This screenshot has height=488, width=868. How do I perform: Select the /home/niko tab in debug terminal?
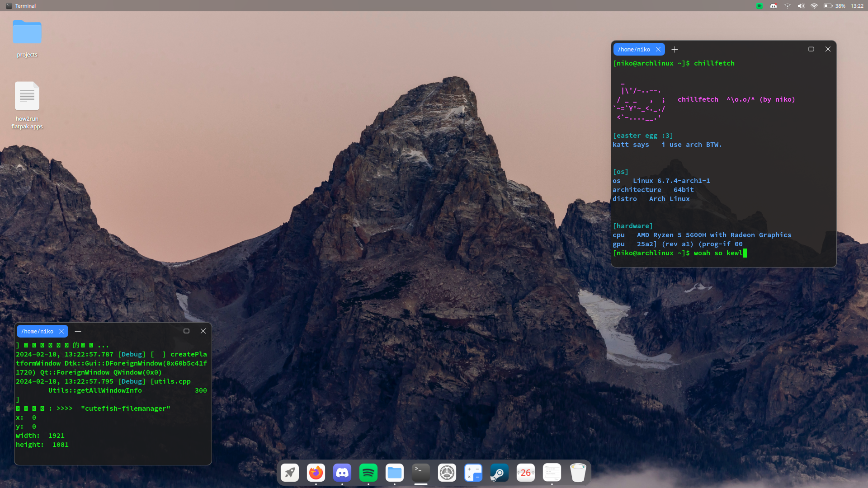pos(37,331)
